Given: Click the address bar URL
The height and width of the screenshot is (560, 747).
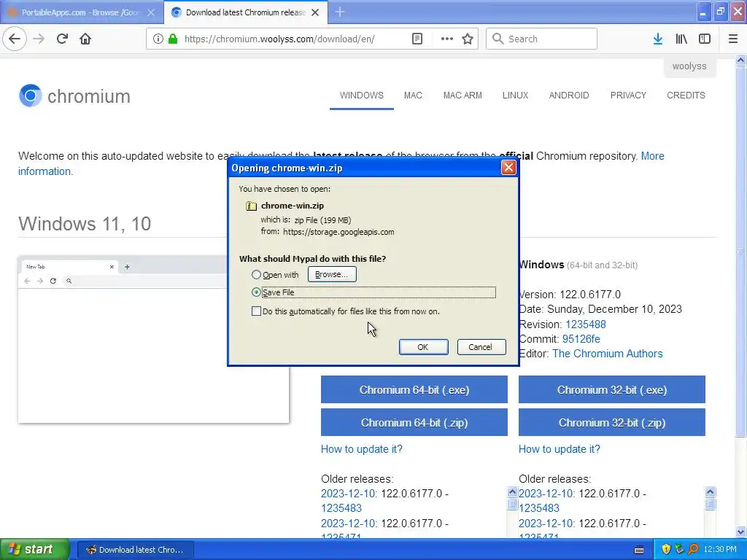Looking at the screenshot, I should (279, 39).
